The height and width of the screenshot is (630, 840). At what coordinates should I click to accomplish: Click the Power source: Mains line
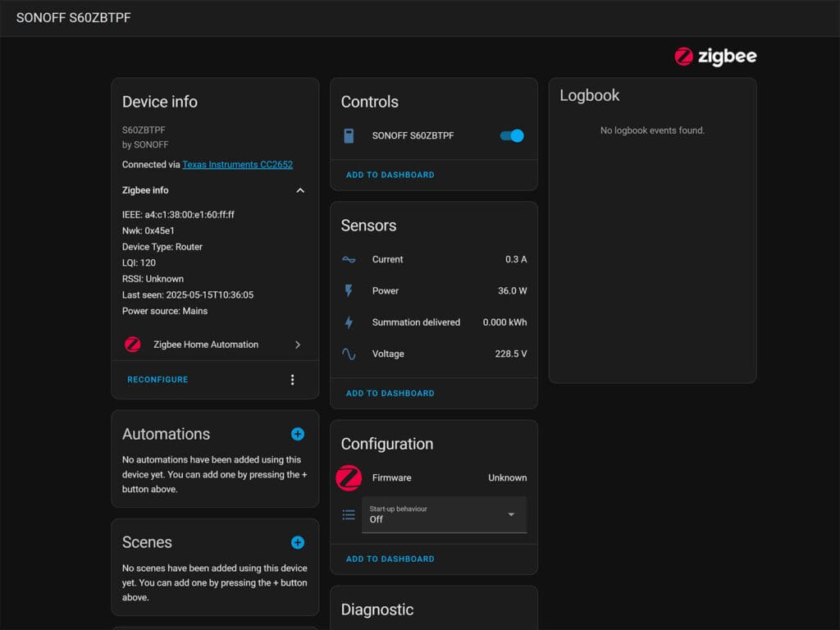click(x=164, y=311)
